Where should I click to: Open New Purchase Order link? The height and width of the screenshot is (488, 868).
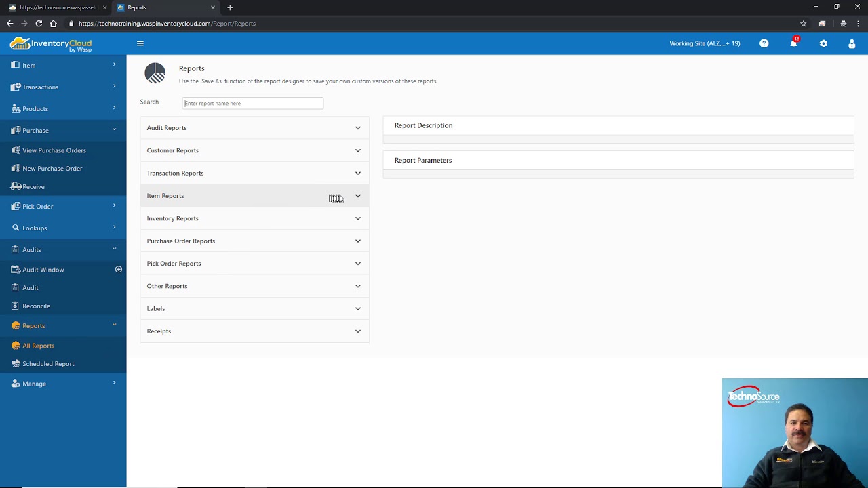point(52,169)
